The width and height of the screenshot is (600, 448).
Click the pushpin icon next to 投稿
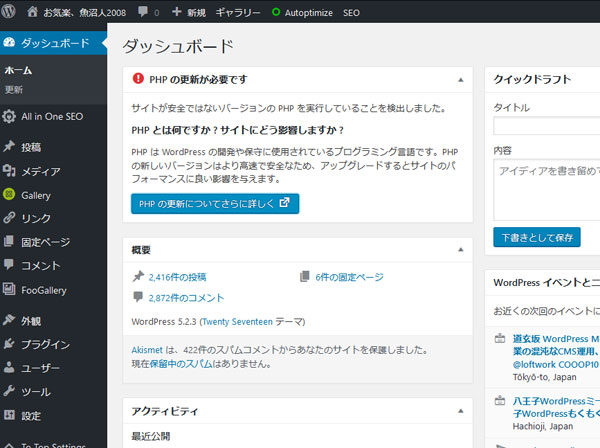tap(9, 146)
